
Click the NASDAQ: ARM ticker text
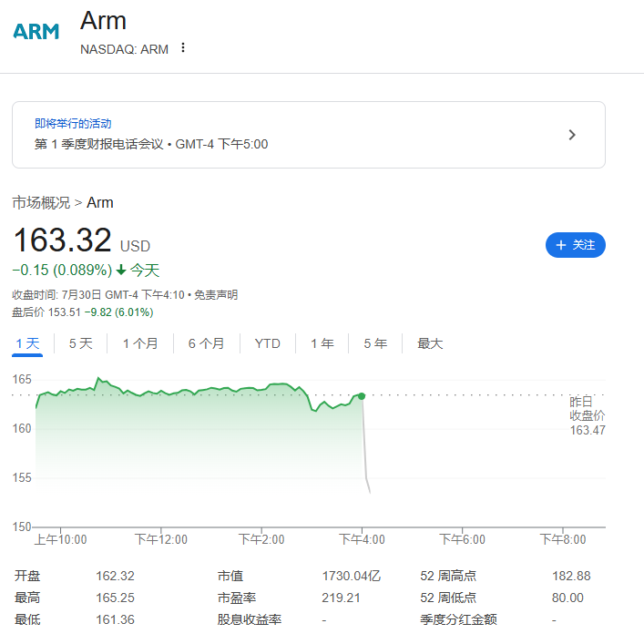pyautogui.click(x=124, y=49)
